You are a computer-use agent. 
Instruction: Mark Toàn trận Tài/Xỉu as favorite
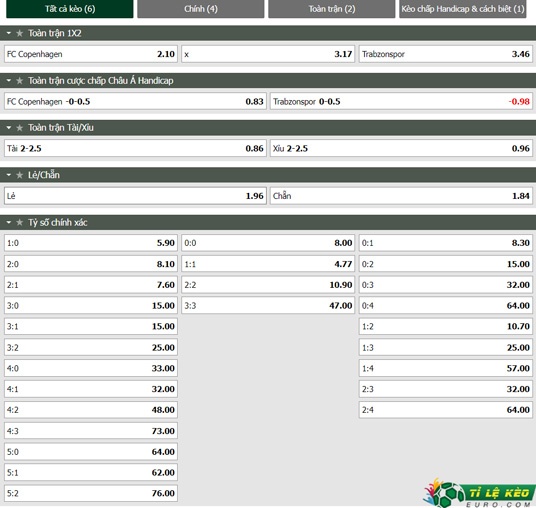19,128
